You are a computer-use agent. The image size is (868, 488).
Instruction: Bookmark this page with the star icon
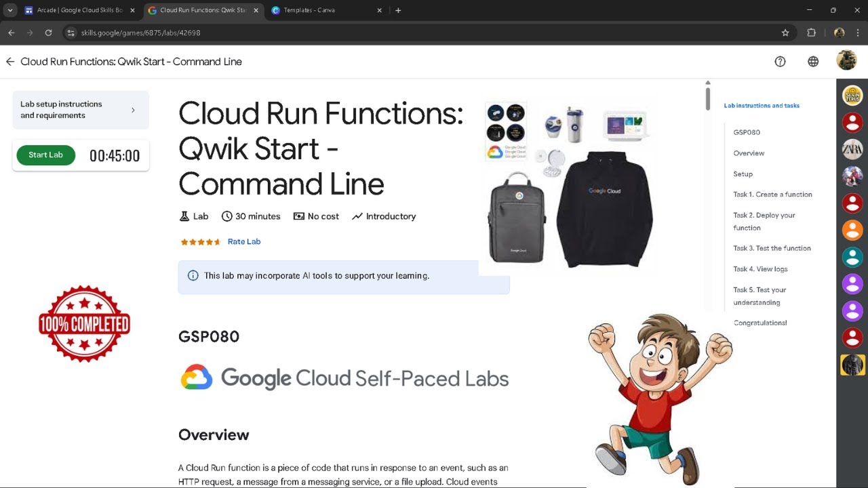785,33
